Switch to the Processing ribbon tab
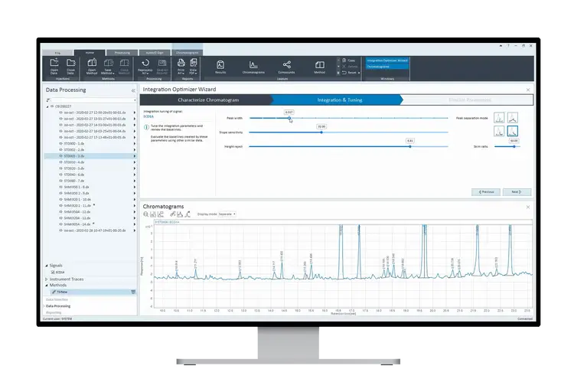 pyautogui.click(x=123, y=53)
